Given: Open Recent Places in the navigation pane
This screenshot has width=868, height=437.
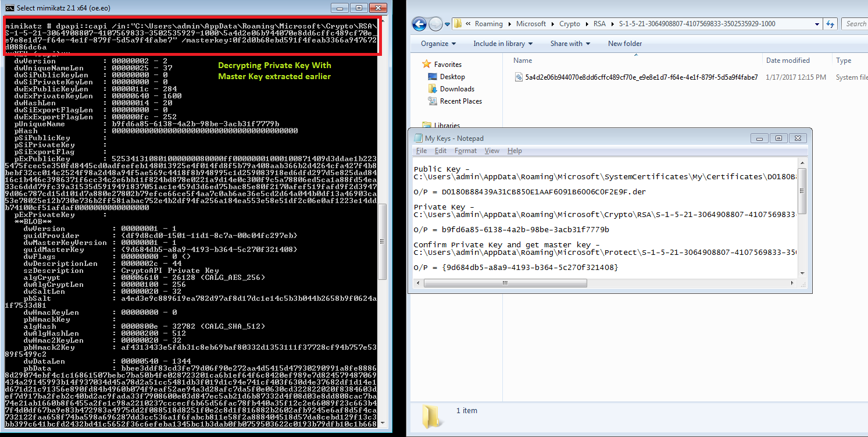Looking at the screenshot, I should pos(461,101).
